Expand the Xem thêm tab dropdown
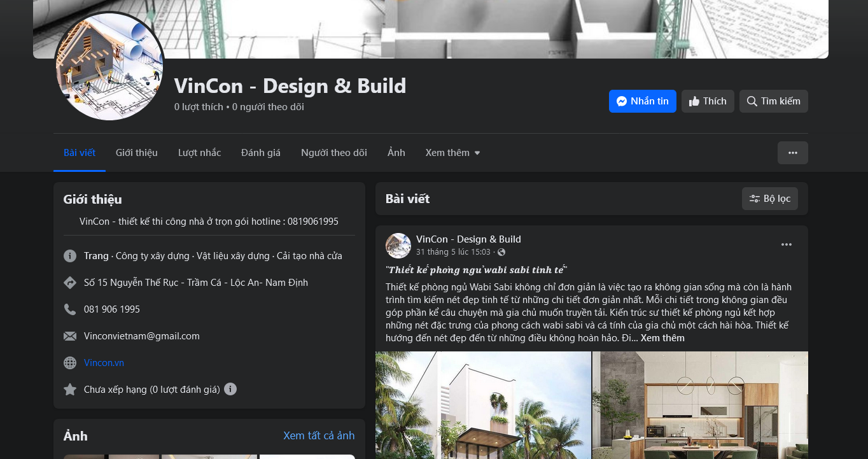This screenshot has width=868, height=459. [453, 153]
